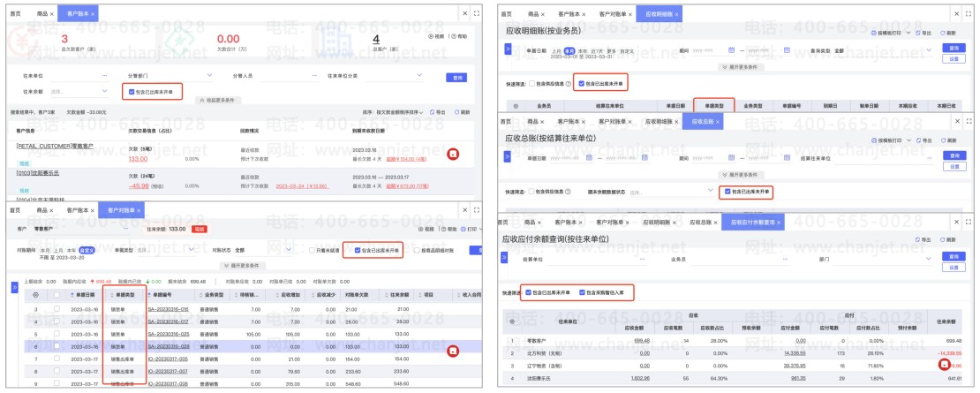980x393 pixels.
Task: Toggle 包含采购暂估入库 checkbox in 应收应付余额查询
Action: tap(582, 291)
